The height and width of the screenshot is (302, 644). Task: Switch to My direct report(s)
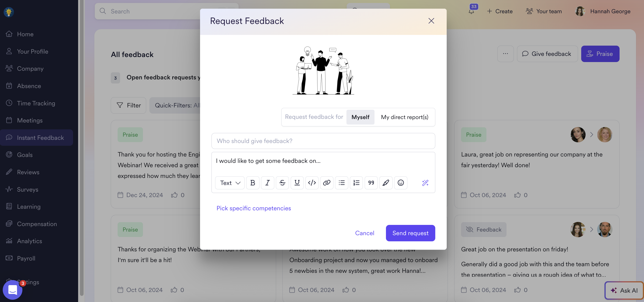(404, 117)
